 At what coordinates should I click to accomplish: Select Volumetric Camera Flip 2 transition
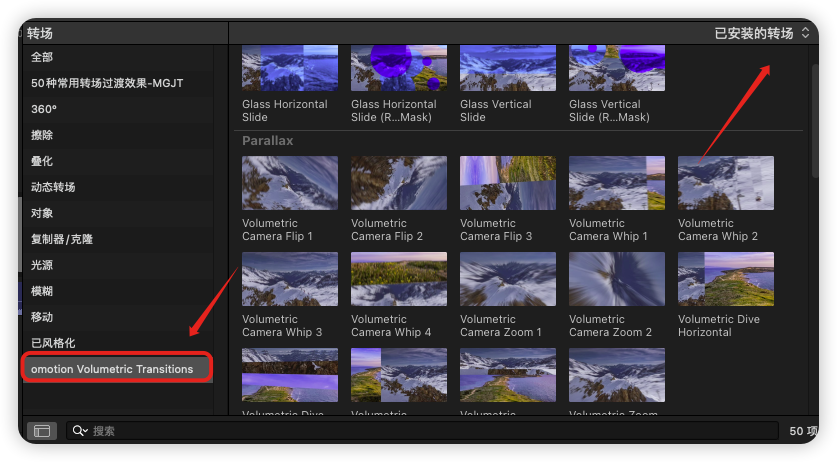tap(399, 183)
